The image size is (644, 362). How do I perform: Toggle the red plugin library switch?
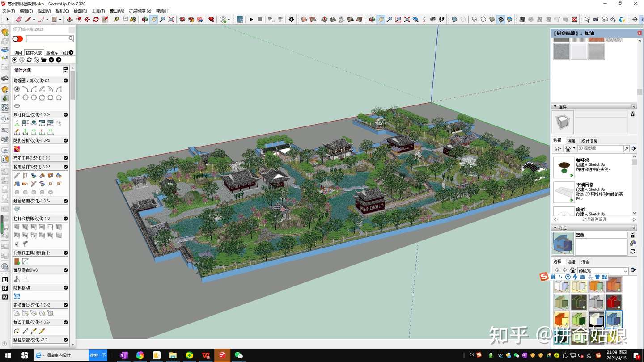pyautogui.click(x=17, y=38)
